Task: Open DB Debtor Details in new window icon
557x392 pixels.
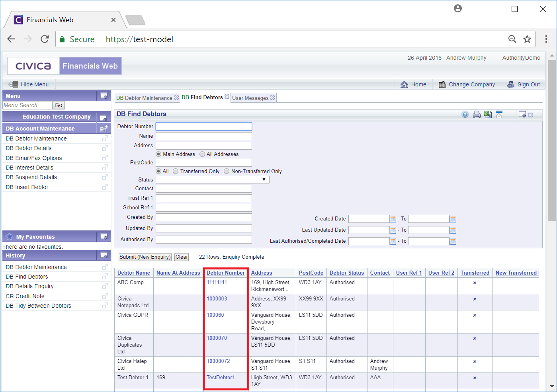Action: point(105,148)
